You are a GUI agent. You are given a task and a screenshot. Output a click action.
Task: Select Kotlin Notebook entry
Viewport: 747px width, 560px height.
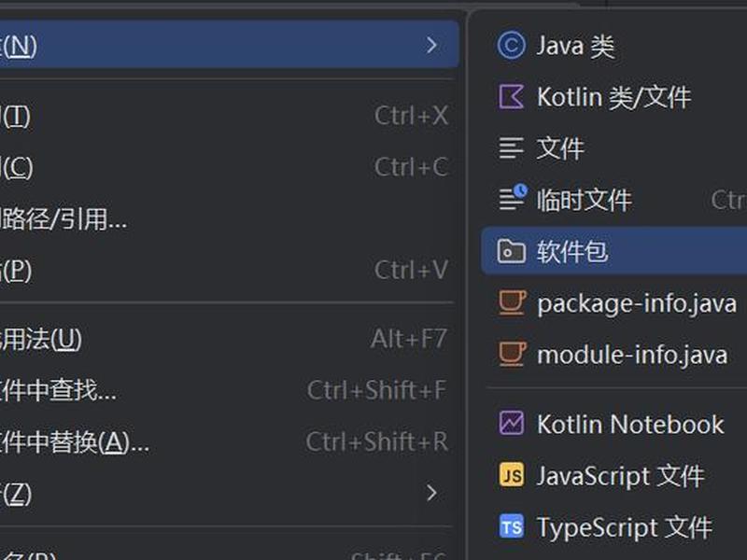point(614,424)
